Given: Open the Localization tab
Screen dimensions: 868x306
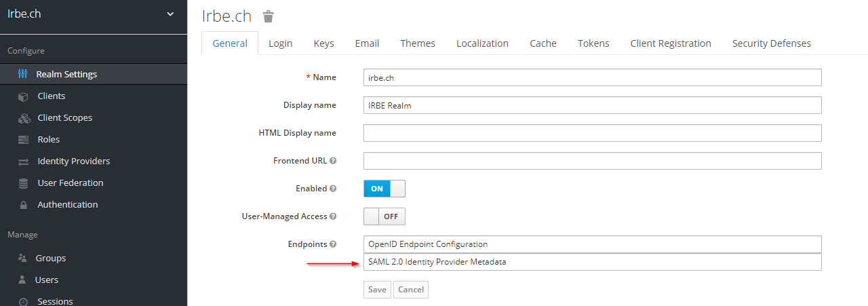Looking at the screenshot, I should pyautogui.click(x=482, y=43).
